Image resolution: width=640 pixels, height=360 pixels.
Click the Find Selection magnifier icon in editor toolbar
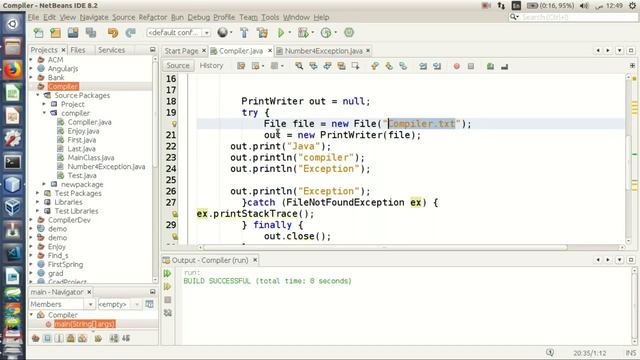299,66
